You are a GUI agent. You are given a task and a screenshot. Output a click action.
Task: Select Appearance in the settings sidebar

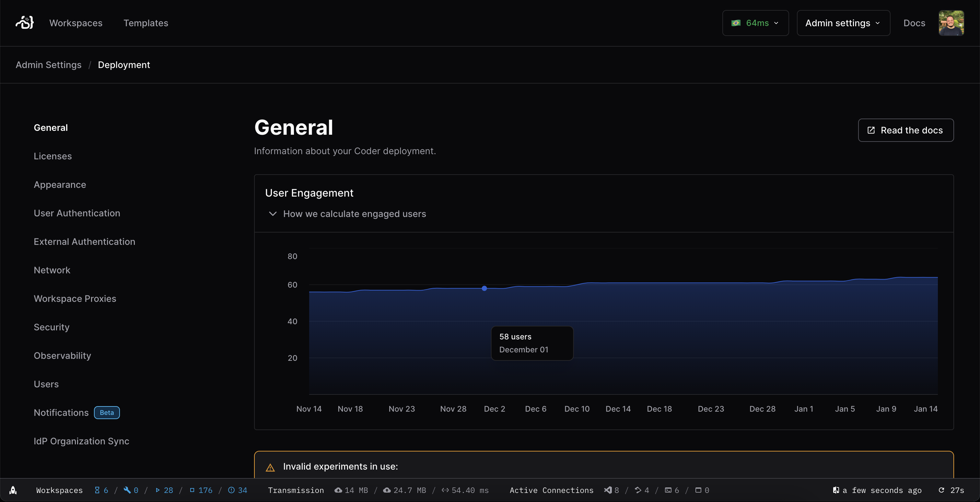60,185
